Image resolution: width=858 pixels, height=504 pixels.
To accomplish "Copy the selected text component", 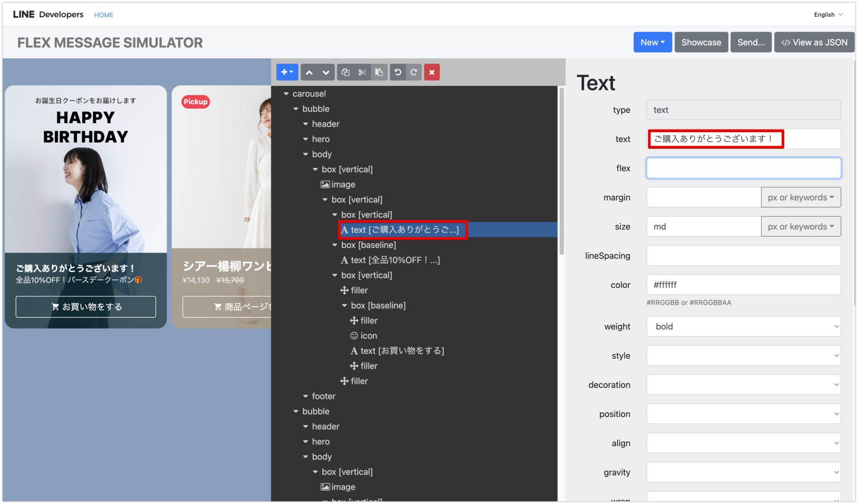I will click(345, 72).
